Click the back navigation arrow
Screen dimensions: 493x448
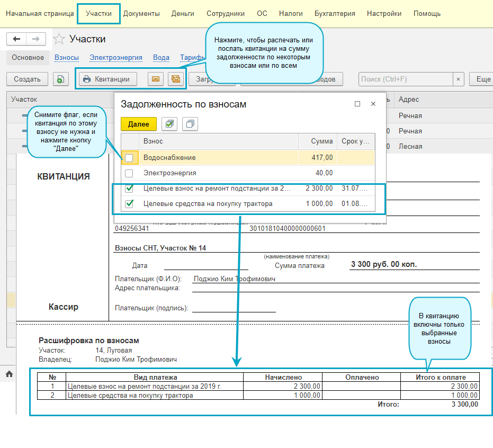coord(16,39)
